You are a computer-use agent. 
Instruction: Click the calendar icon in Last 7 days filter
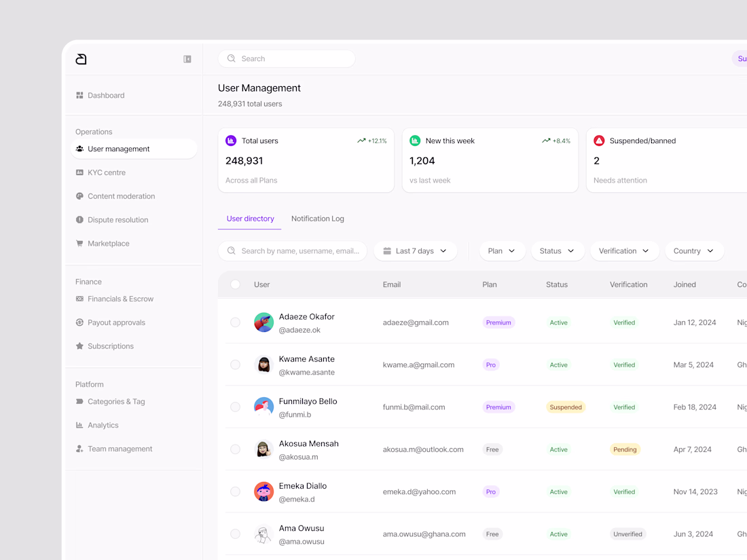[387, 251]
